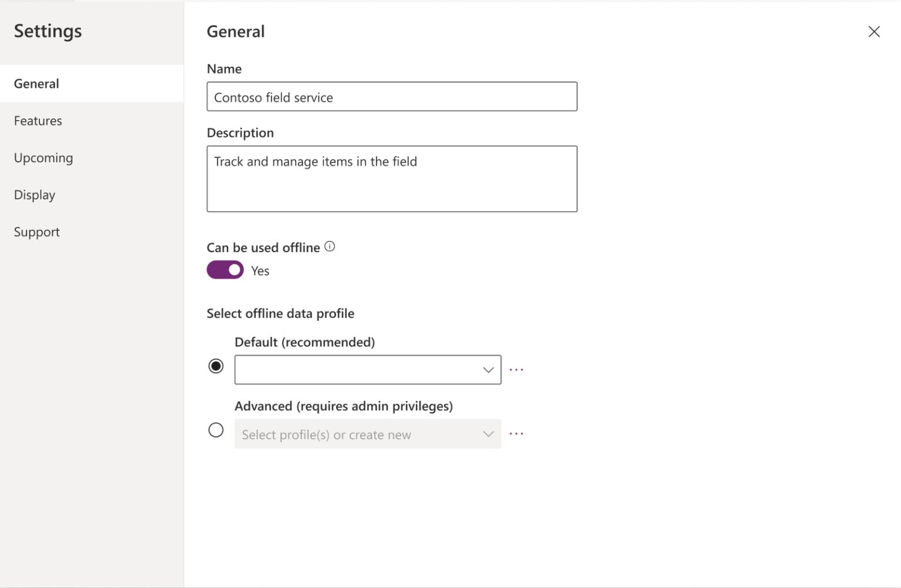Click the Settings heading
Screen dimensions: 901x588
click(x=47, y=31)
